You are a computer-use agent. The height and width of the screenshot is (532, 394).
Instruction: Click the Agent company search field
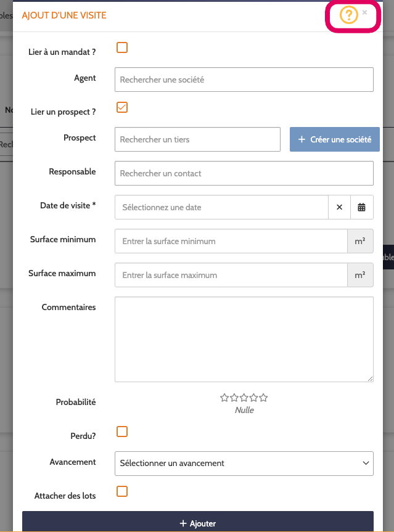tap(244, 80)
